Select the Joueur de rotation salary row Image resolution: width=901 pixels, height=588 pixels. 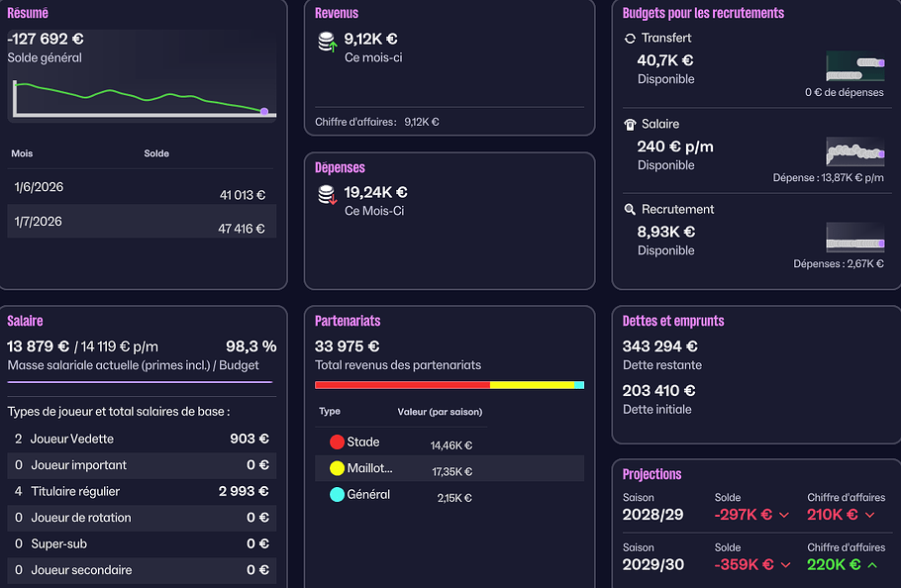[142, 518]
